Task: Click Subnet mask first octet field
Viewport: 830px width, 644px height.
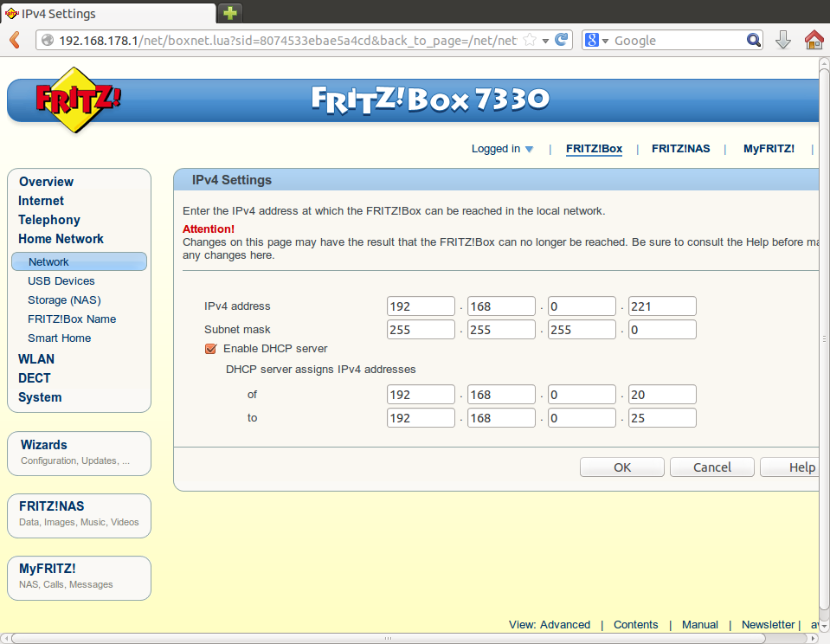Action: [x=421, y=330]
